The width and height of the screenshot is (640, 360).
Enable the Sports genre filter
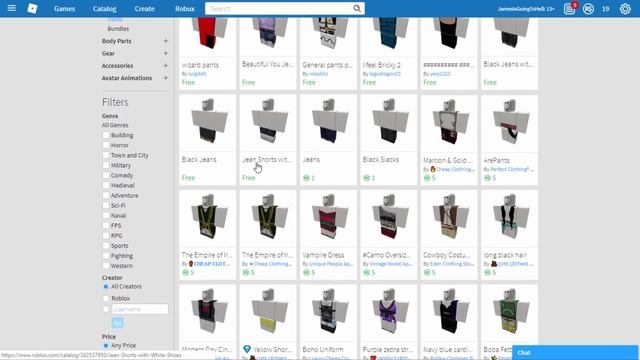point(106,246)
